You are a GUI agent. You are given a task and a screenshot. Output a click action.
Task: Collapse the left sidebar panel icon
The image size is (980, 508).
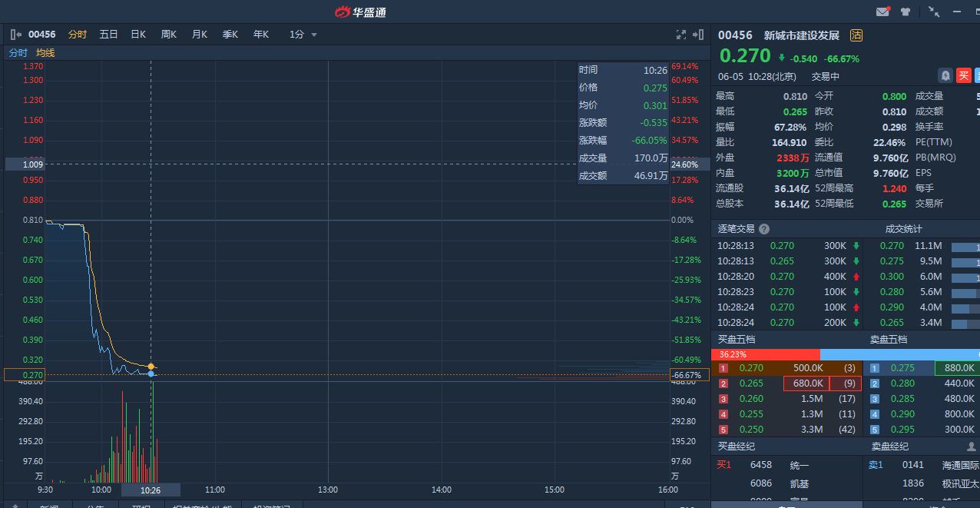click(x=16, y=35)
